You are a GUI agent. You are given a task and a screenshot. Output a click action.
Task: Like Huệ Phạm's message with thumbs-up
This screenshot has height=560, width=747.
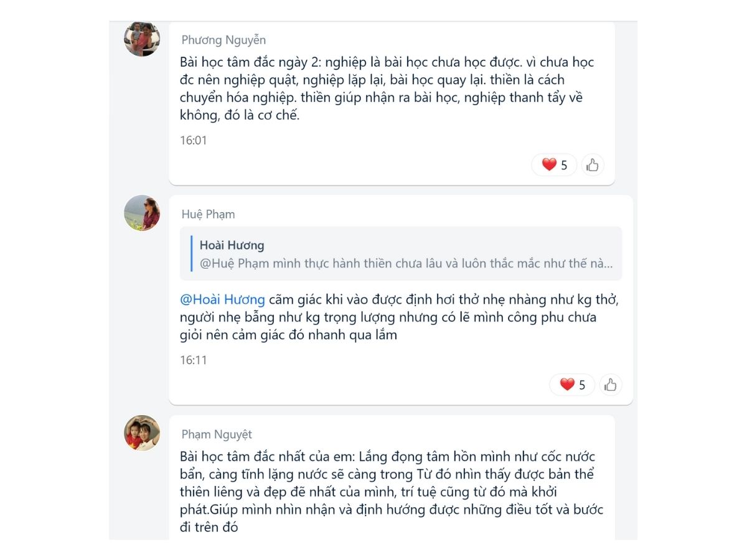click(x=611, y=385)
